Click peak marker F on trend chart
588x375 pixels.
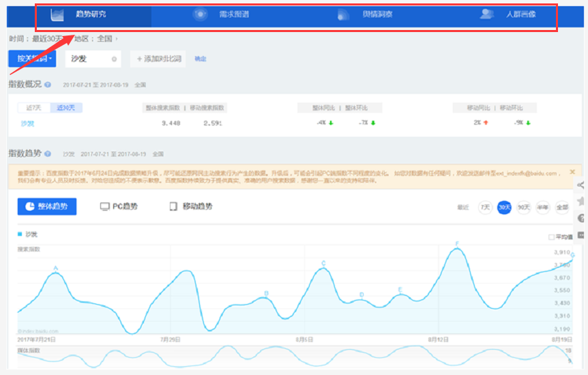[456, 244]
